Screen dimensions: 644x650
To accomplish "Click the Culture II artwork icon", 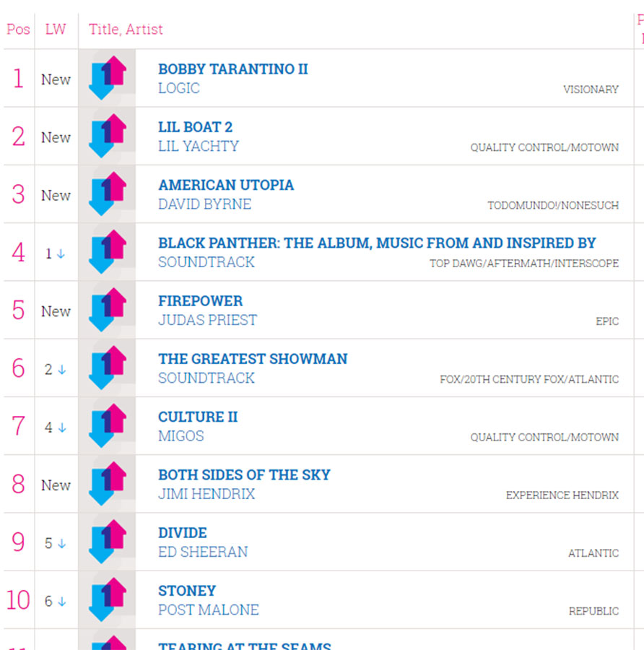I will (107, 425).
